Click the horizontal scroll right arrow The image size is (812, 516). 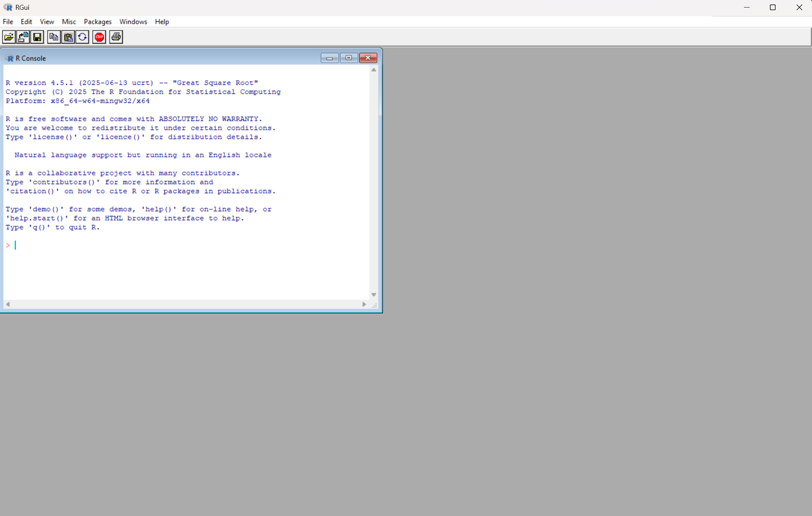tap(364, 304)
